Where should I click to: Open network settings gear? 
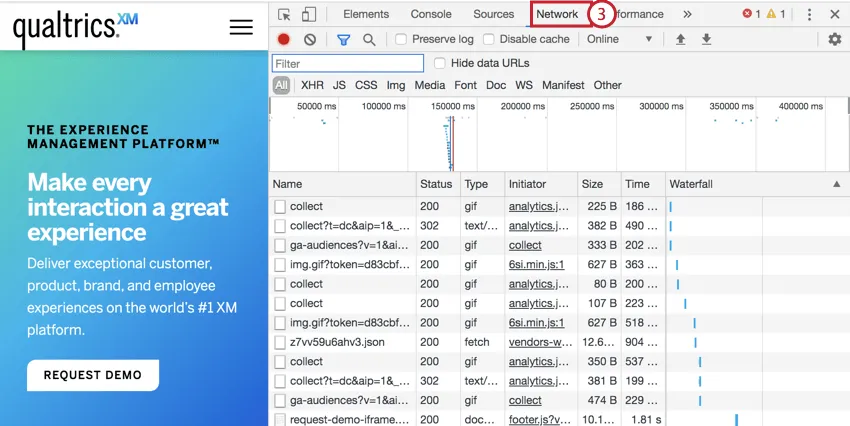click(x=835, y=39)
